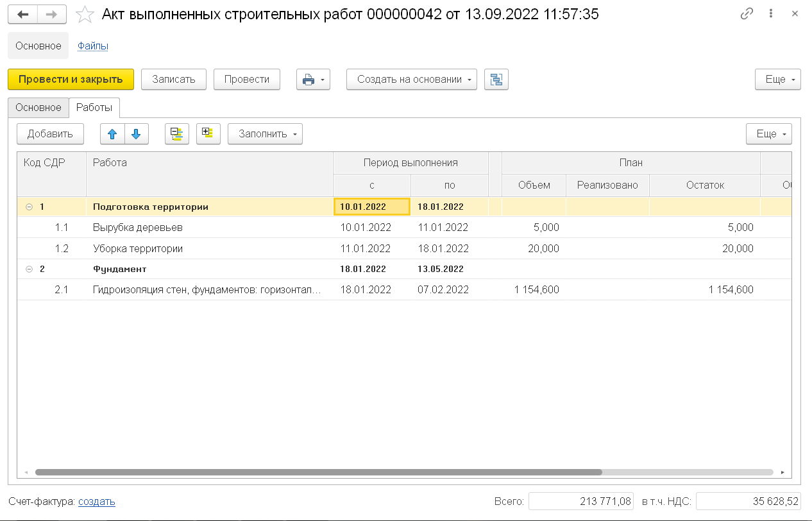812x521 pixels.
Task: Open the Файлы section link
Action: click(92, 46)
